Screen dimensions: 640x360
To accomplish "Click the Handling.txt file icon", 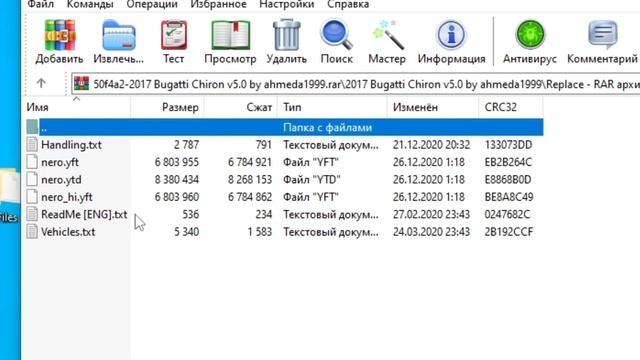I will (x=32, y=144).
